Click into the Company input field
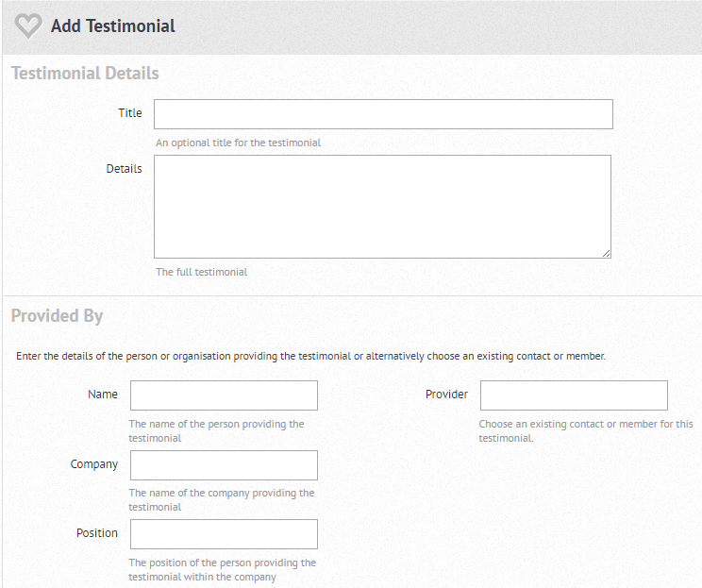 [x=224, y=465]
